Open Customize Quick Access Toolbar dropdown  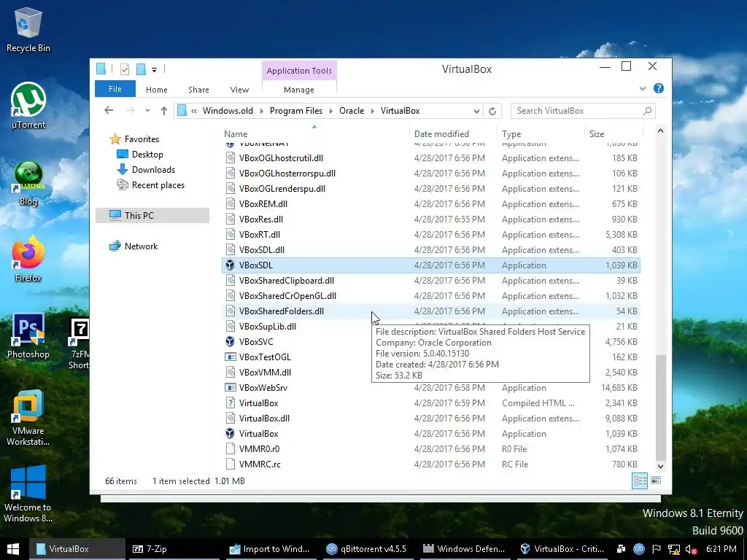click(155, 70)
